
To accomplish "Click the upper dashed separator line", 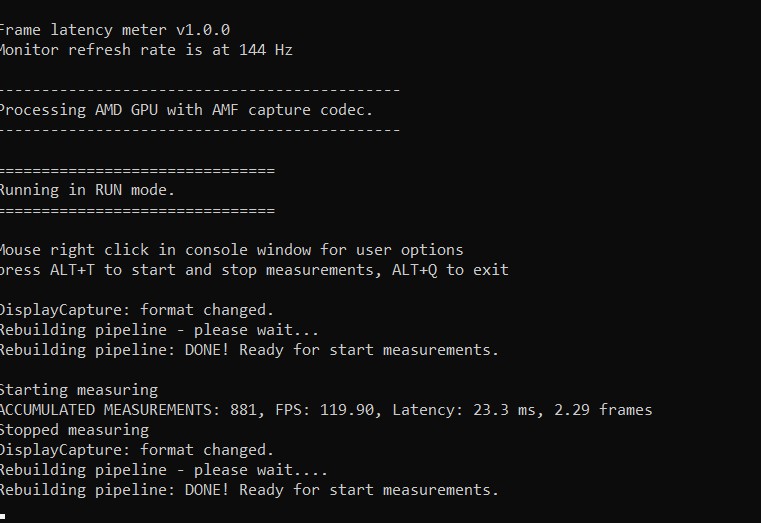I will tap(200, 90).
